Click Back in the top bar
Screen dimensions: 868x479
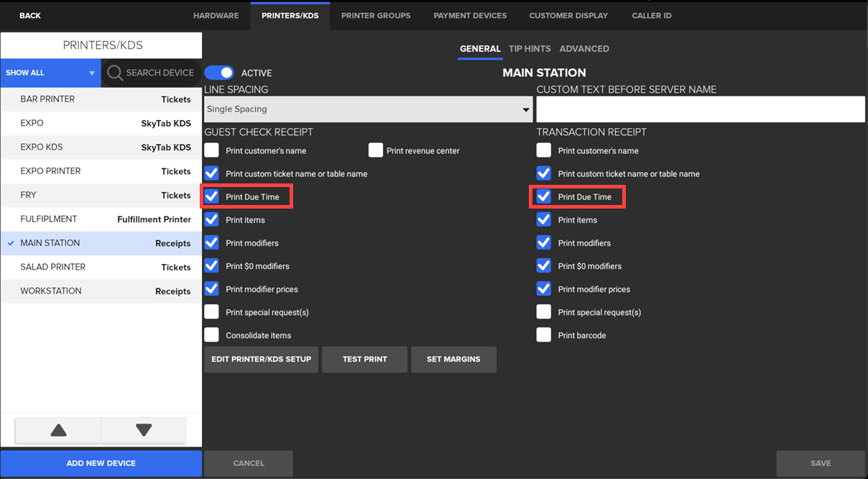(30, 15)
